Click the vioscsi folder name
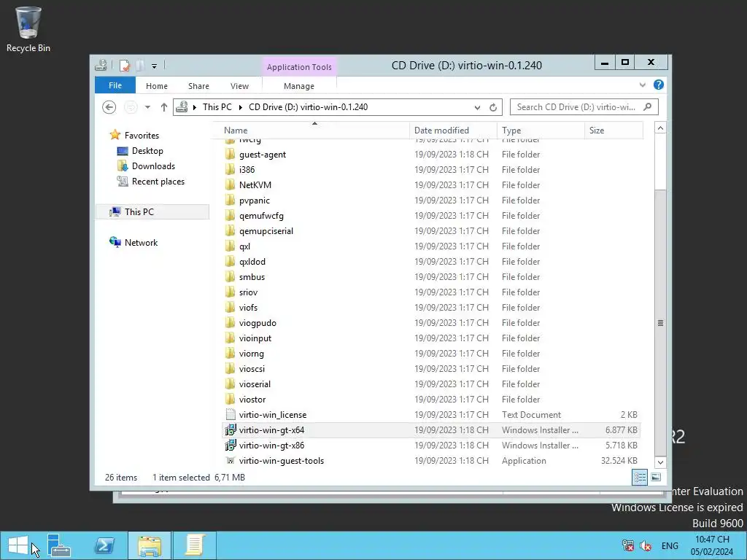This screenshot has width=747, height=560. tap(252, 368)
